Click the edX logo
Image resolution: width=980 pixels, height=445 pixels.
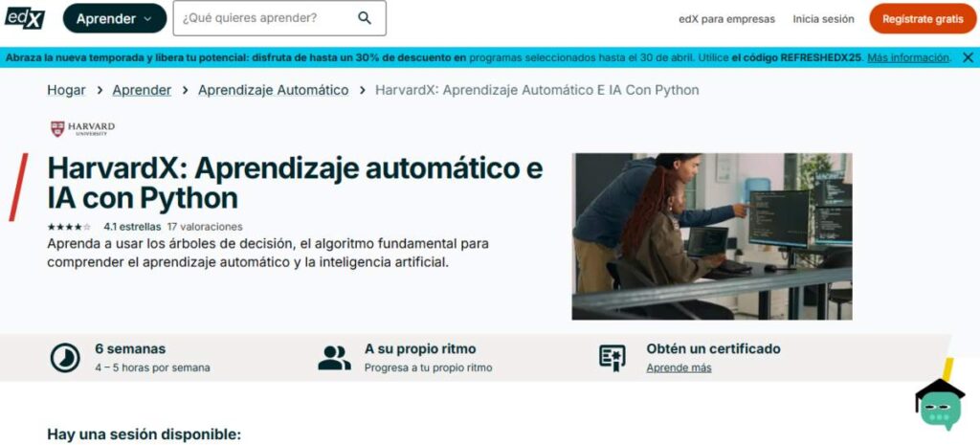click(25, 17)
